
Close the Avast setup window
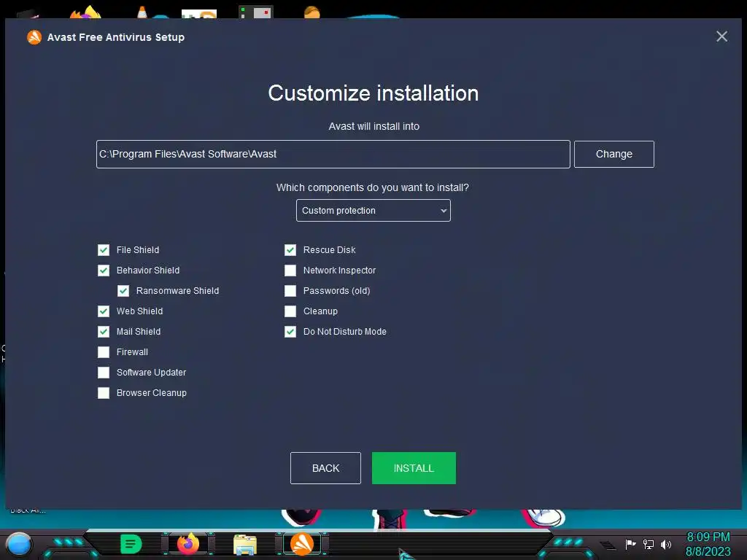pos(721,36)
